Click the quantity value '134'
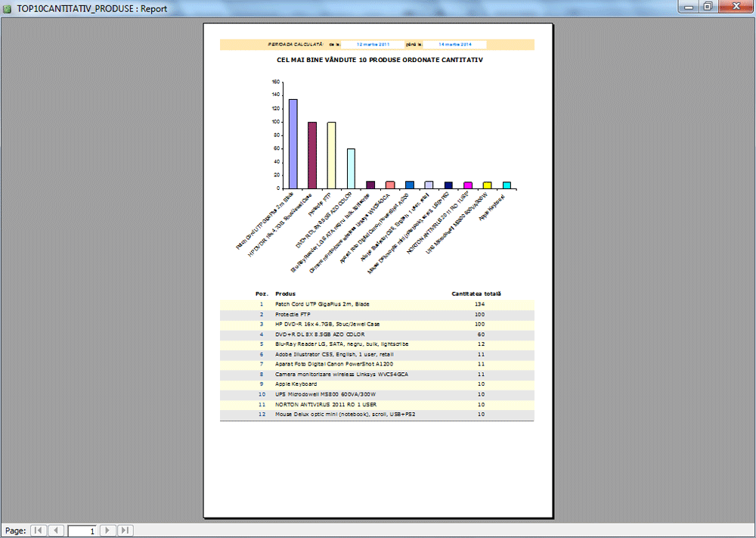This screenshot has height=538, width=756. (479, 304)
